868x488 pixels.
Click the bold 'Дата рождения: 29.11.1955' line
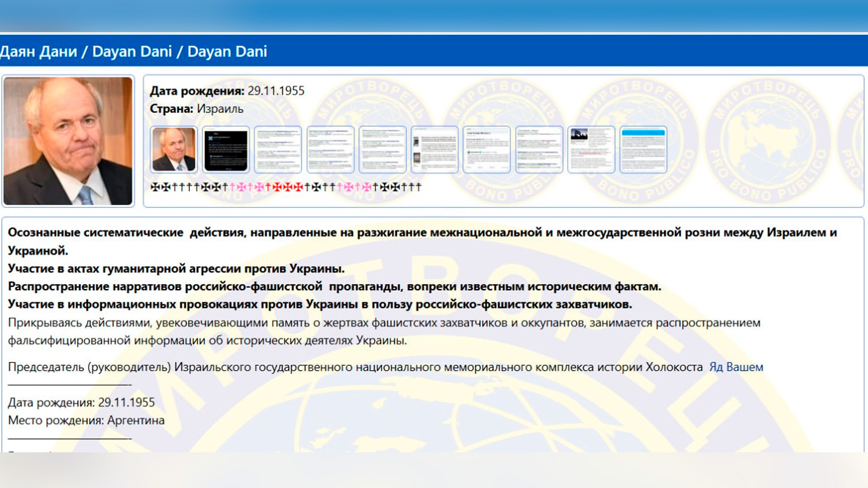227,91
